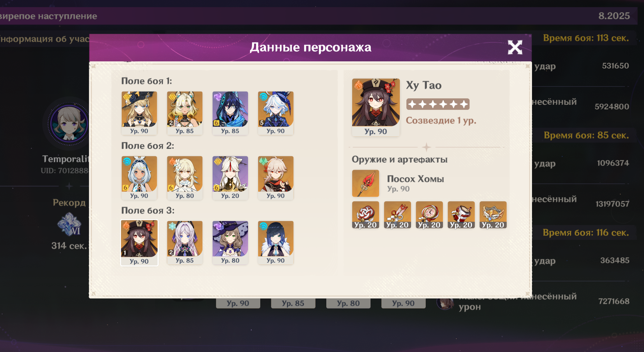Select Hu Tao card in battlefield 3
Screen dimensions: 644x352
click(x=139, y=243)
